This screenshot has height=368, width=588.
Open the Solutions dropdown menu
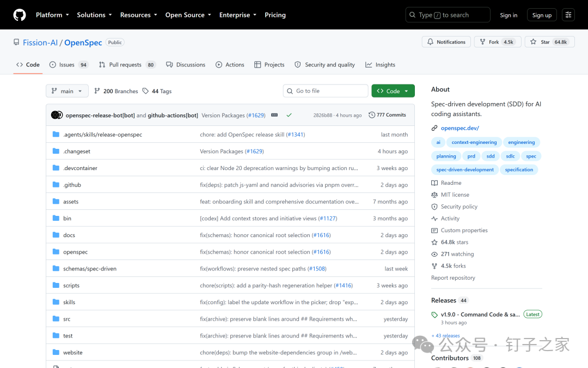[95, 15]
